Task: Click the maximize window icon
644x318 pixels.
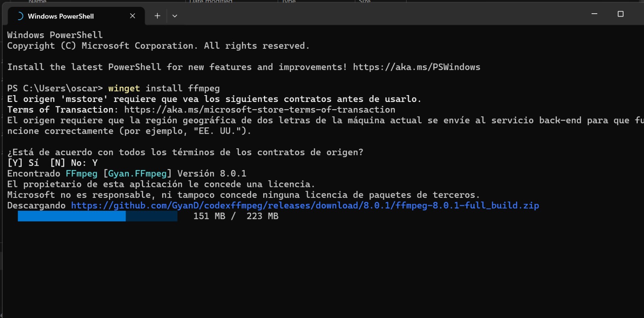Action: pyautogui.click(x=620, y=14)
